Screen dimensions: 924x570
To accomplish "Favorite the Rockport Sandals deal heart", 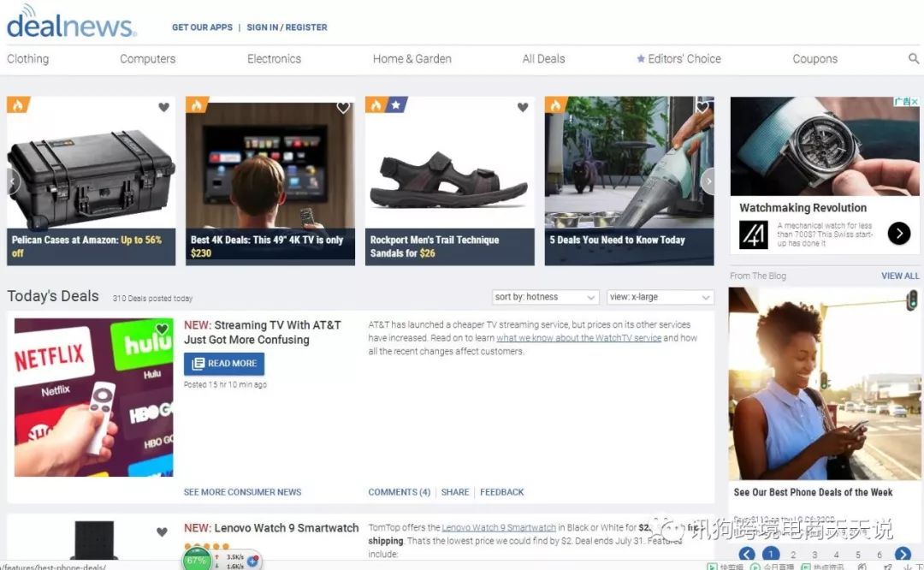I will click(523, 107).
